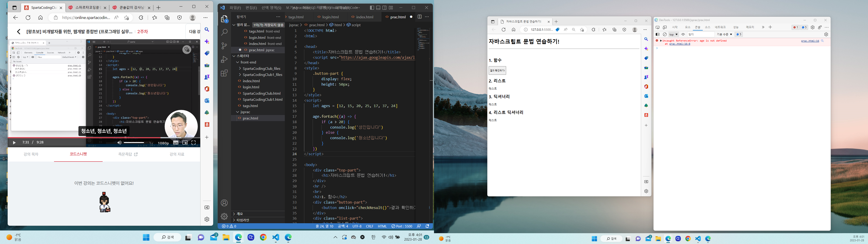Image resolution: width=868 pixels, height=244 pixels.
Task: Open DevTools settings gear beside issue counters
Action: tap(812, 27)
